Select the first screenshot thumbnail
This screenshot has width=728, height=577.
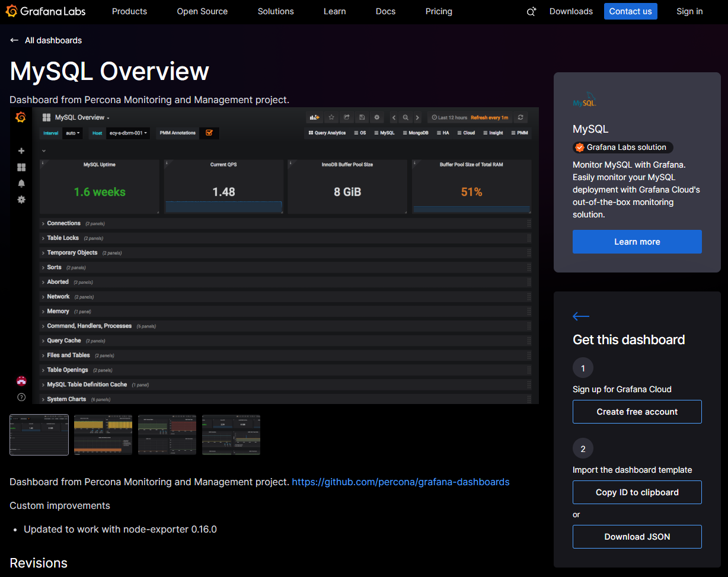[x=39, y=435]
